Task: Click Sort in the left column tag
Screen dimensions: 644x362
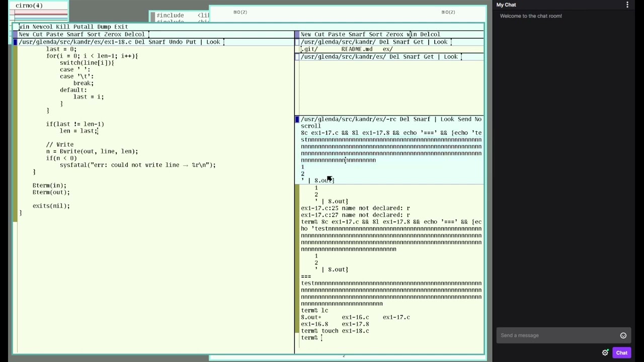Action: coord(94,34)
